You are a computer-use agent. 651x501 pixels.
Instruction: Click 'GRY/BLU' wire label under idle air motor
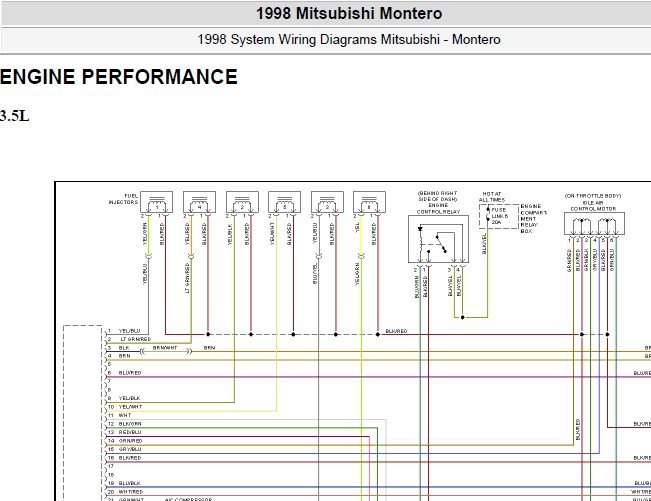click(x=595, y=260)
